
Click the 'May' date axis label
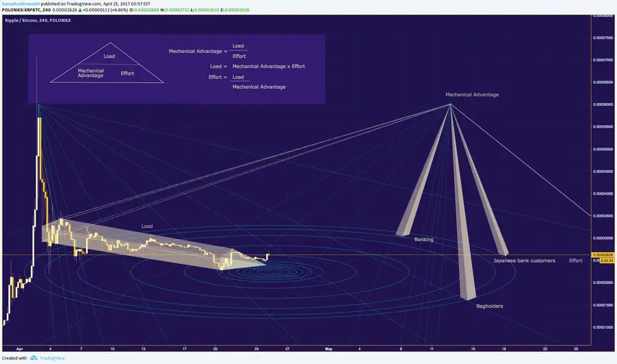(x=328, y=349)
